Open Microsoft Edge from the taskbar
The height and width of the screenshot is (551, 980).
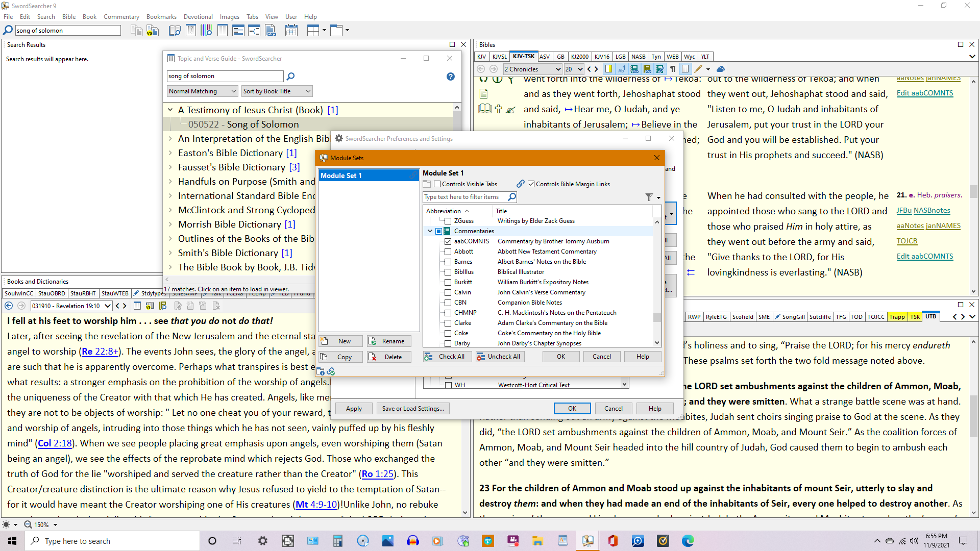[x=688, y=541]
